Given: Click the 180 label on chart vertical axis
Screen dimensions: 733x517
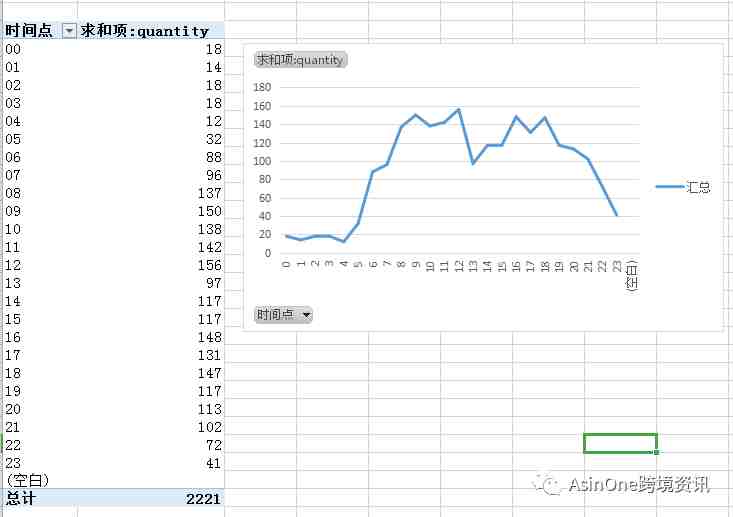Looking at the screenshot, I should (x=262, y=87).
